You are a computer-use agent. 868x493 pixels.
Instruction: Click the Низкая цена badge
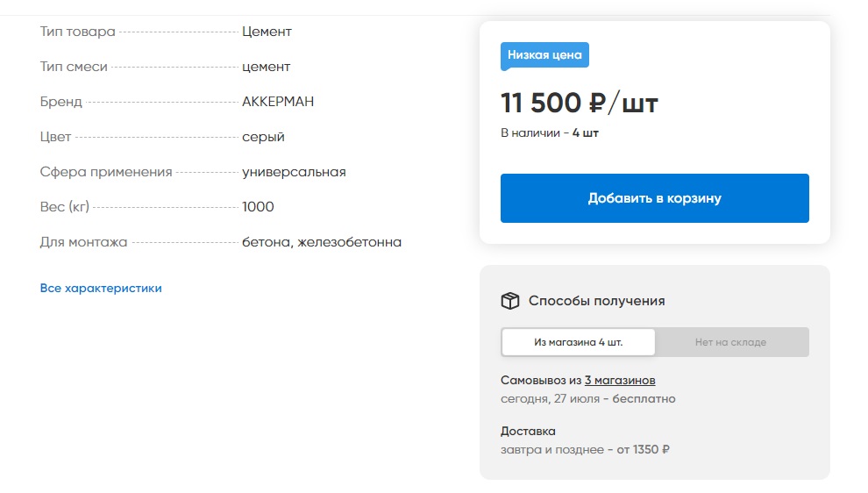click(544, 54)
